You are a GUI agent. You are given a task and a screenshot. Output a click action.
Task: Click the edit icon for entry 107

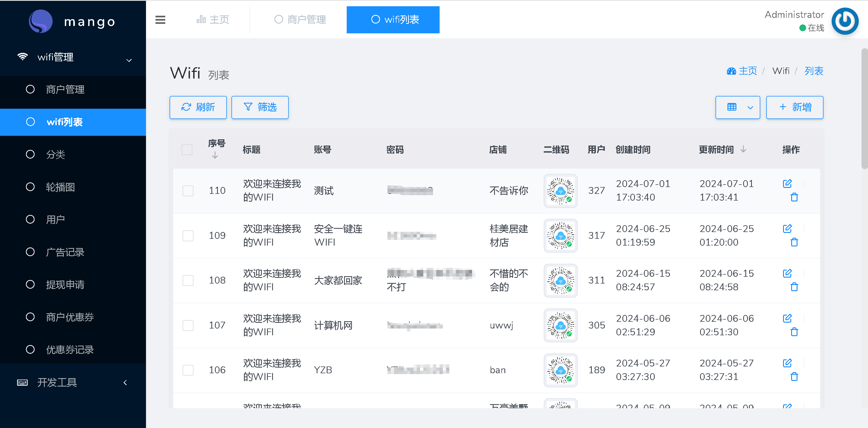point(787,318)
